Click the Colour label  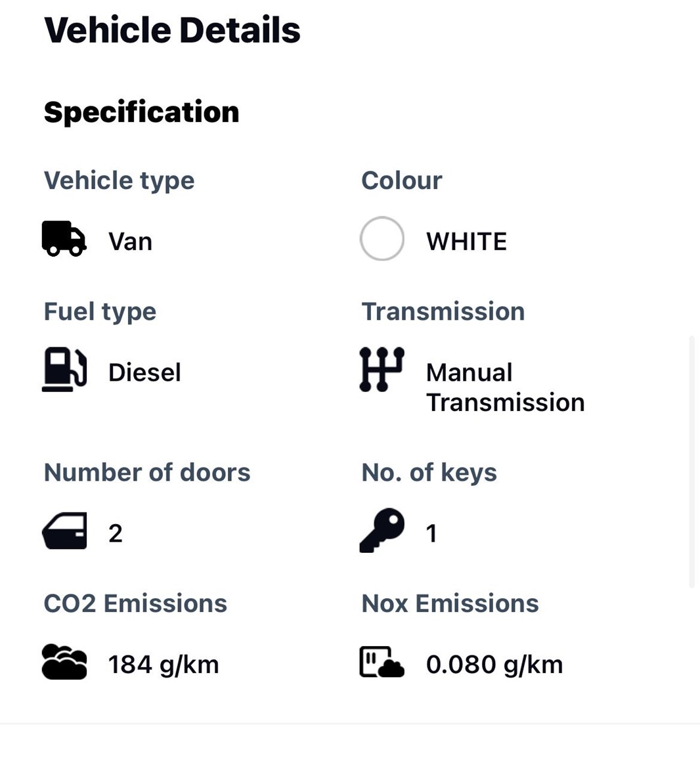coord(402,181)
